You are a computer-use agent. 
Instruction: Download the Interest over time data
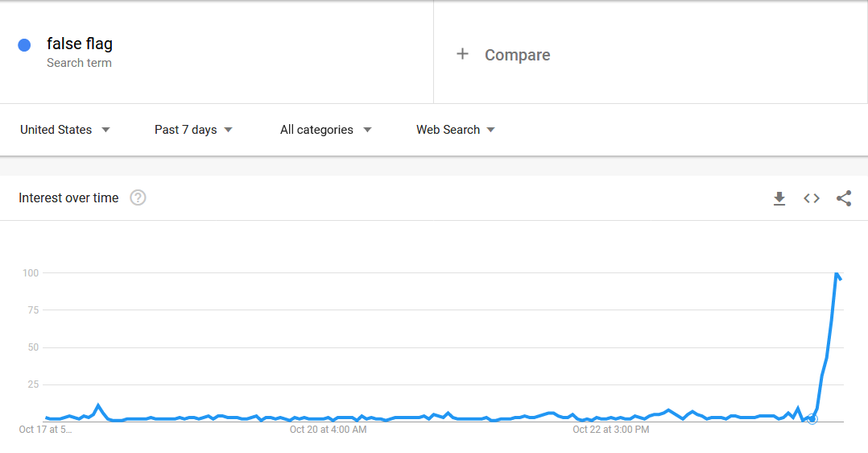(779, 198)
